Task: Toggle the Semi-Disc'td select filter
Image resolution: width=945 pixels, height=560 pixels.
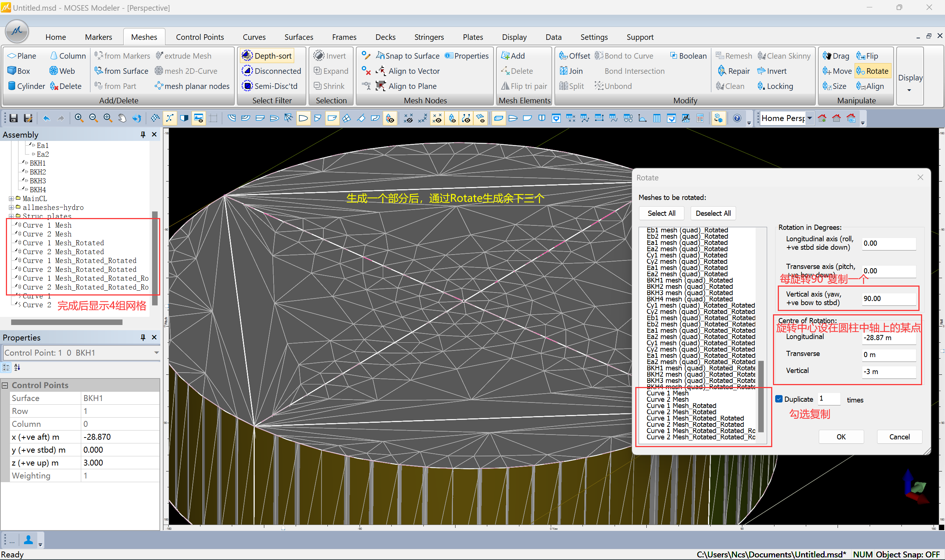Action: click(x=270, y=86)
